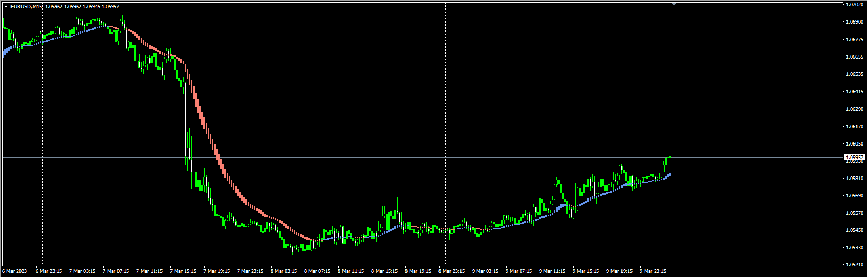Click price axis label 1.06415
Screen dimensions: 868x278
click(854, 92)
